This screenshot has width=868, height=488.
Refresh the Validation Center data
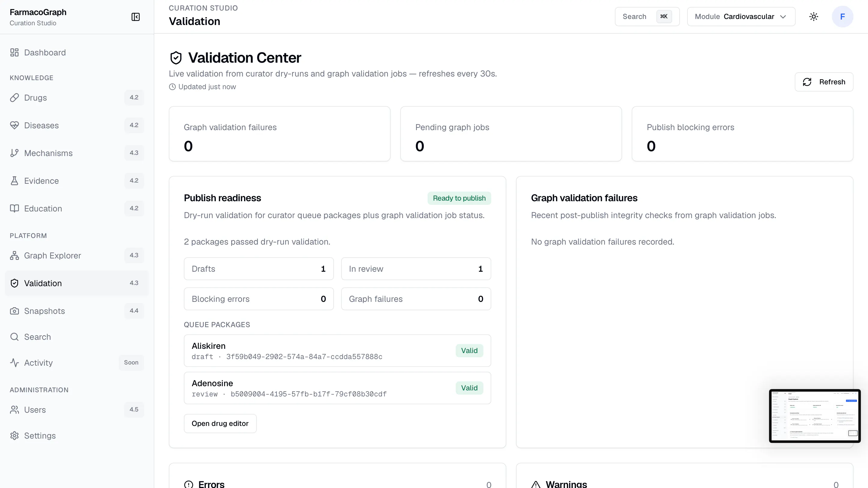click(823, 82)
